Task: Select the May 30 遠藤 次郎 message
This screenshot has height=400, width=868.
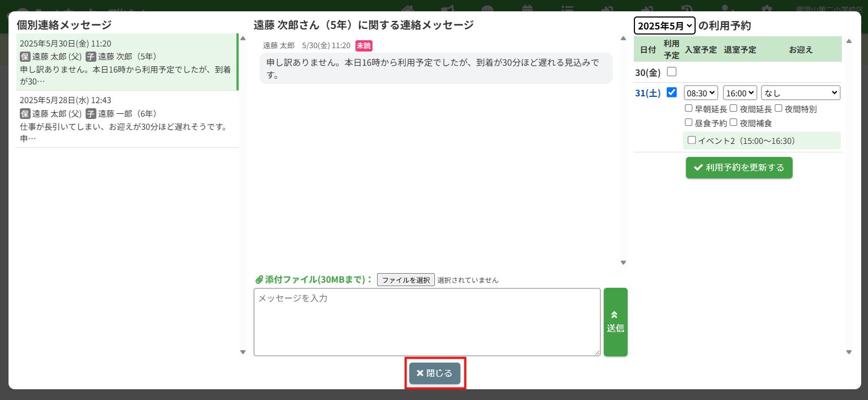Action: click(x=127, y=62)
